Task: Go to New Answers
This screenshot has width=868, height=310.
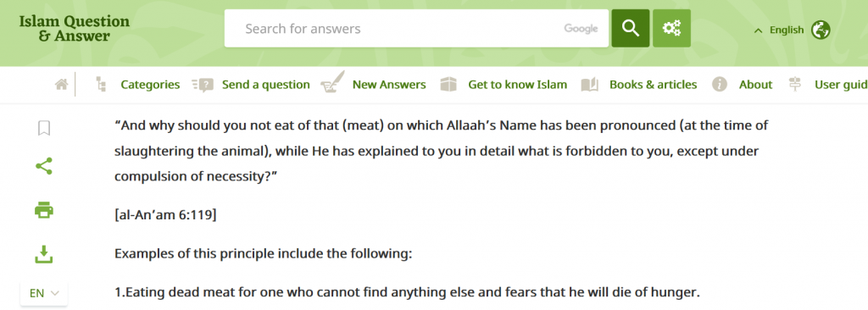Action: point(389,85)
